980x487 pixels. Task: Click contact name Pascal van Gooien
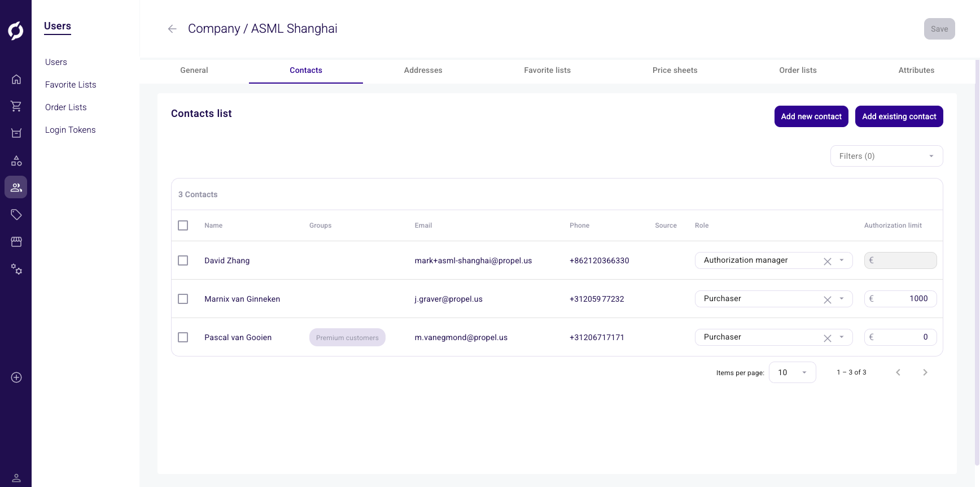pyautogui.click(x=238, y=337)
